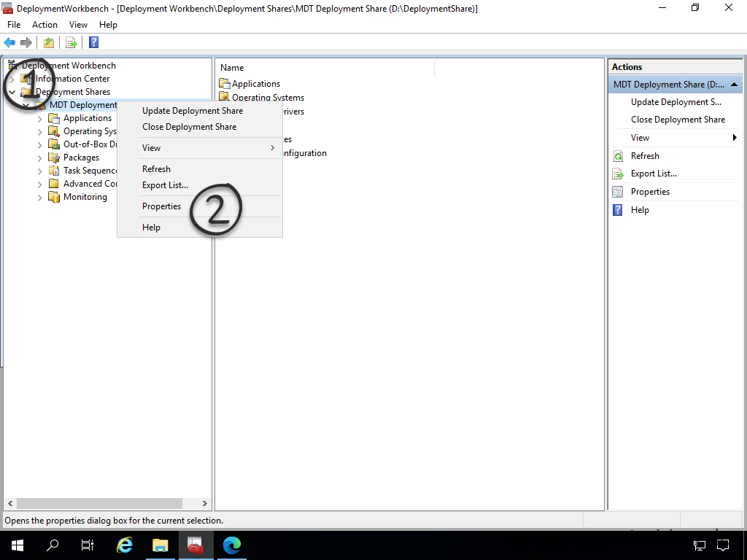The image size is (747, 560).
Task: Click the right arrow of tree scrollbar
Action: pyautogui.click(x=205, y=503)
